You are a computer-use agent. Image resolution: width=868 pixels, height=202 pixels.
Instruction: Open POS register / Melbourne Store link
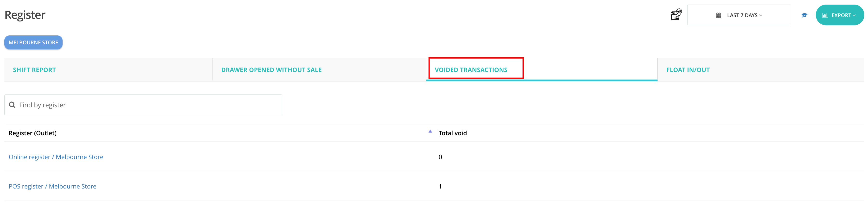tap(52, 186)
